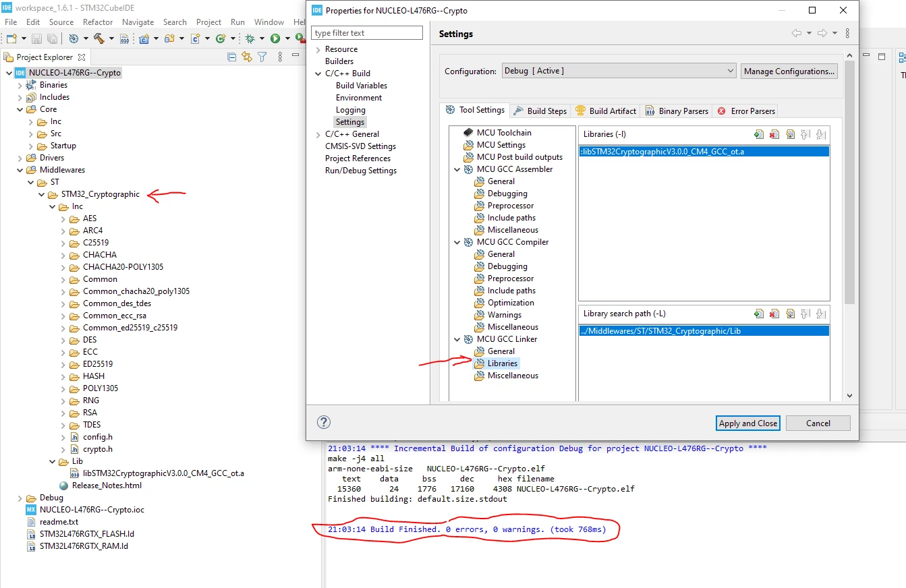Expand the Debug folder in Project Explorer
Image resolution: width=906 pixels, height=588 pixels.
(20, 498)
